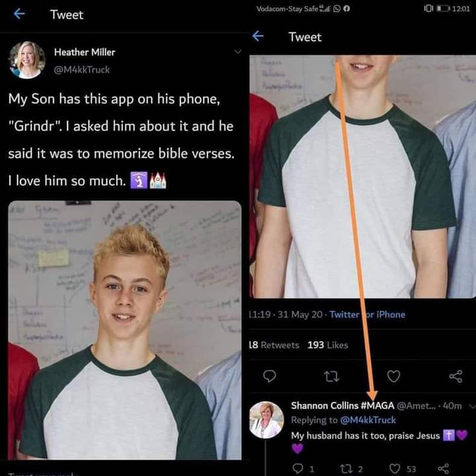This screenshot has height=476, width=476.
Task: Like the main tweet with the heart icon
Action: click(x=393, y=376)
